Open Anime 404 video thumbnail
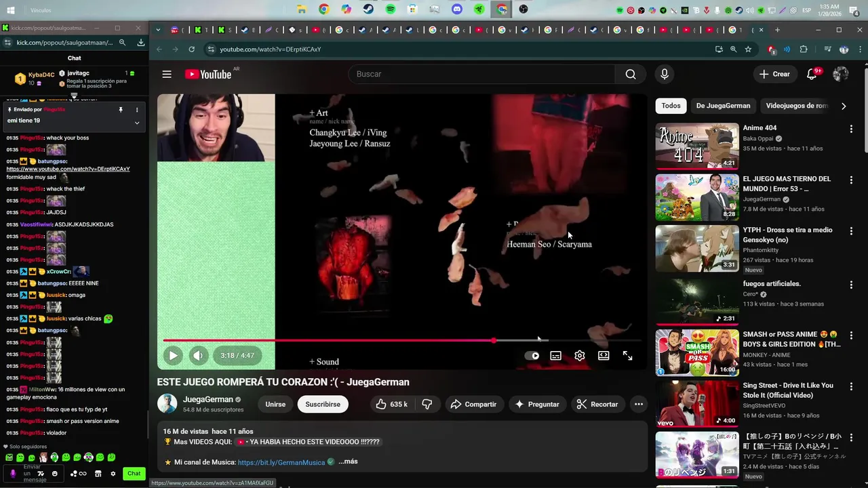Viewport: 868px width, 488px height. coord(696,146)
